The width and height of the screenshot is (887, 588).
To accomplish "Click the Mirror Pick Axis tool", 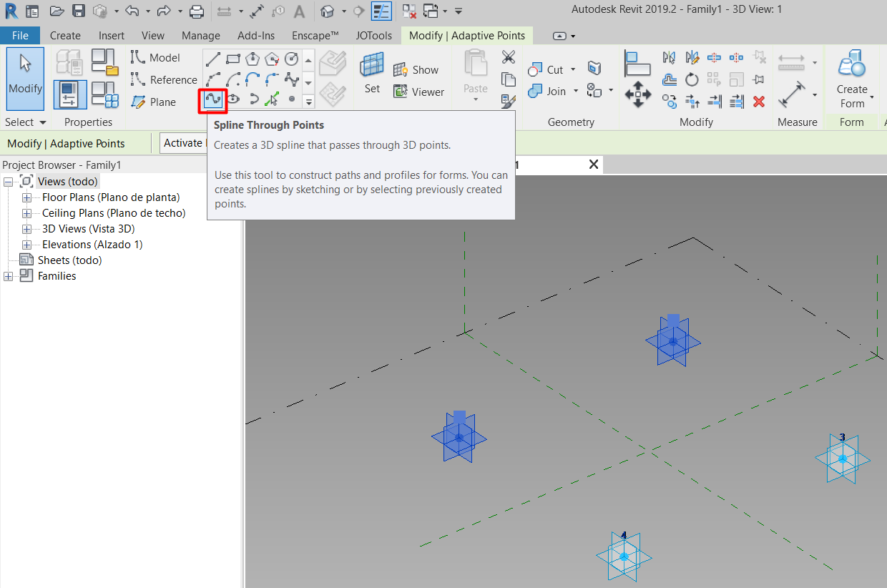I will pyautogui.click(x=670, y=57).
